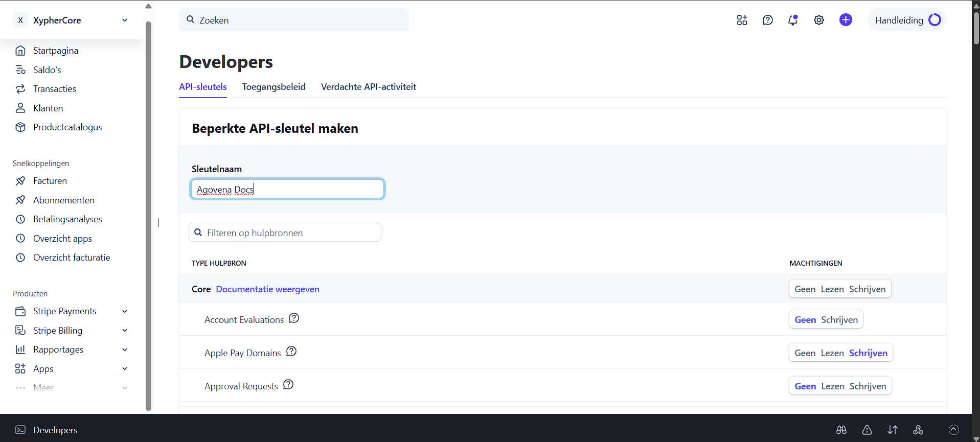Set Apple Pay Domains to Geen
This screenshot has width=980, height=442.
805,353
